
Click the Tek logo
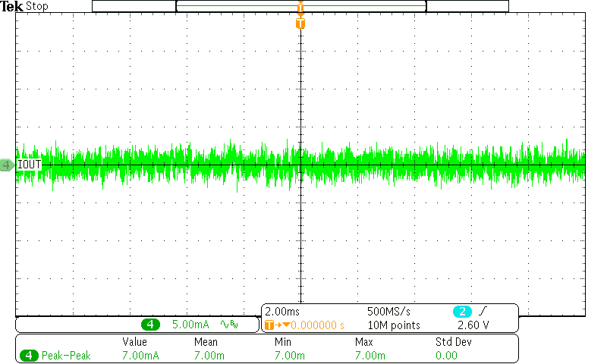click(x=12, y=6)
